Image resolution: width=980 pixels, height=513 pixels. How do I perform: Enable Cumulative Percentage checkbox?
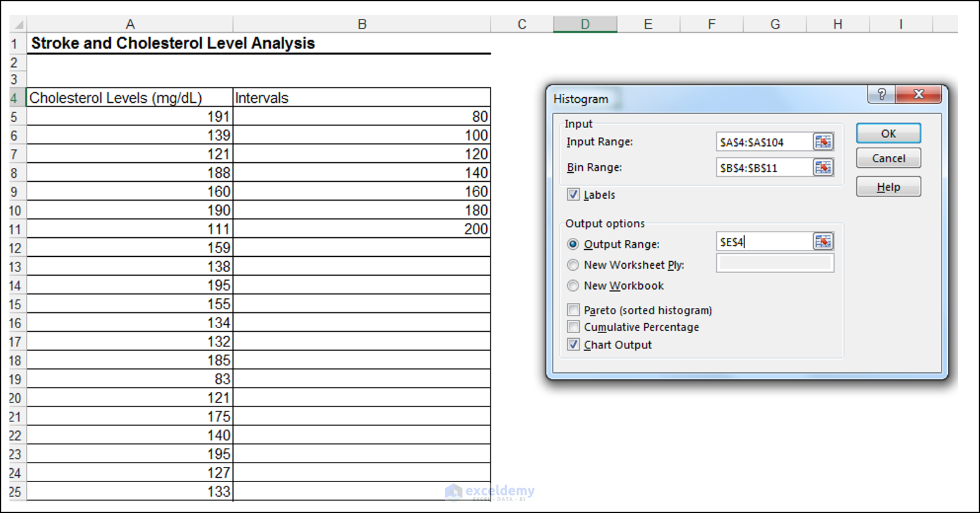(573, 327)
